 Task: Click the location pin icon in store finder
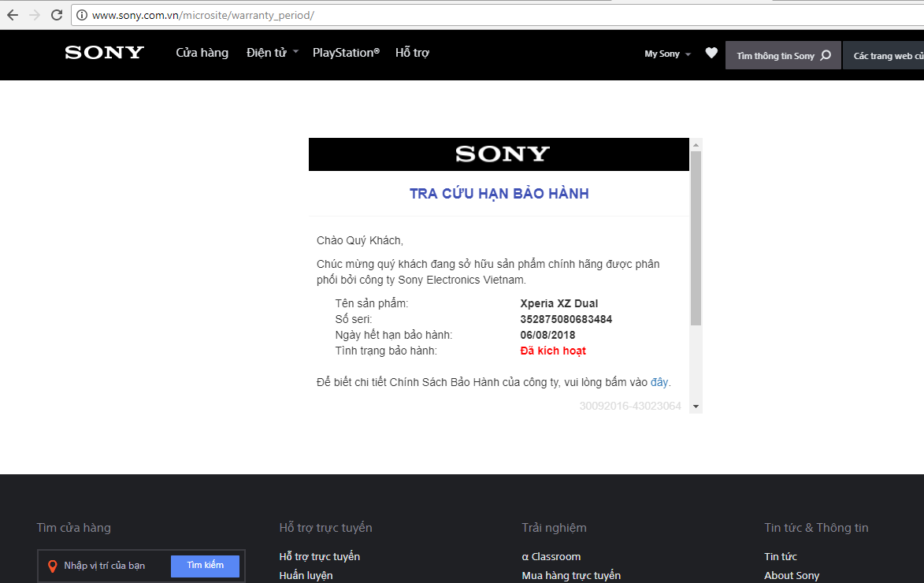click(x=53, y=566)
